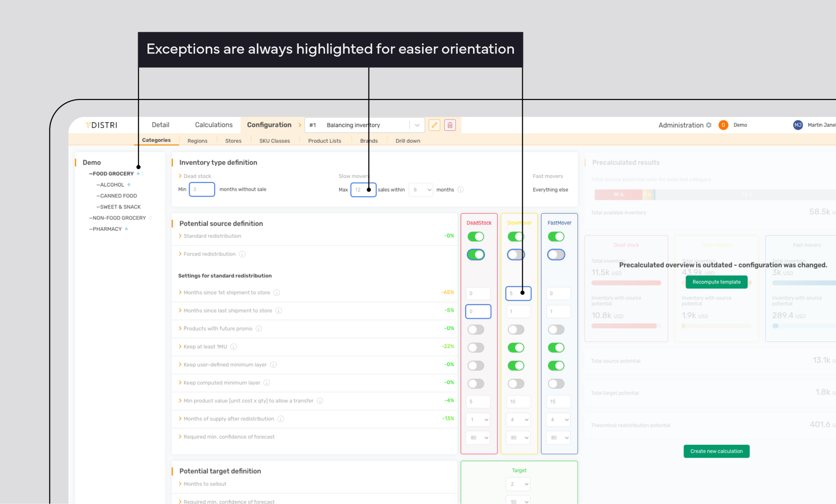Open DeadStock required confidence dropdown
This screenshot has width=836, height=504.
pyautogui.click(x=478, y=438)
